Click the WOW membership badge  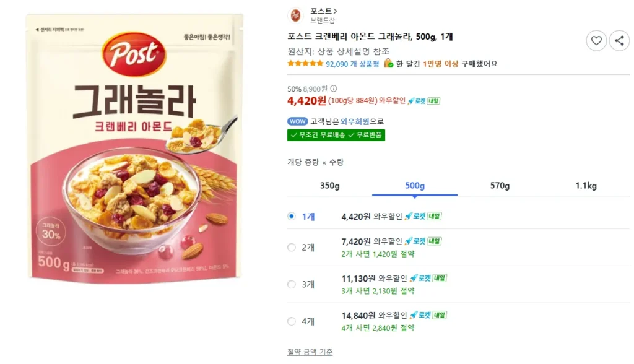(297, 121)
